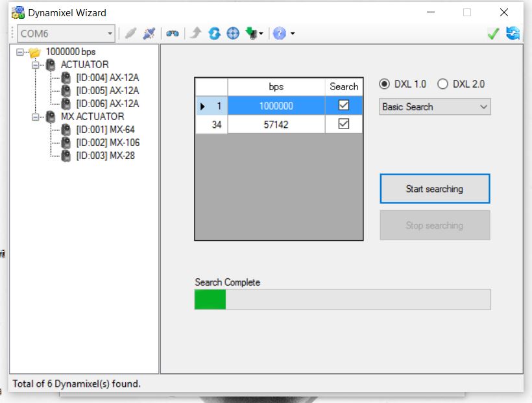The image size is (532, 403).
Task: Select the 1000000 bps table cell
Action: [276, 106]
